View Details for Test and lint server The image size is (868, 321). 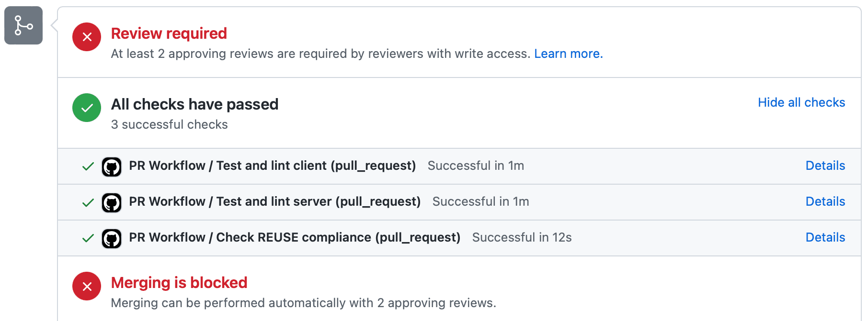tap(825, 201)
